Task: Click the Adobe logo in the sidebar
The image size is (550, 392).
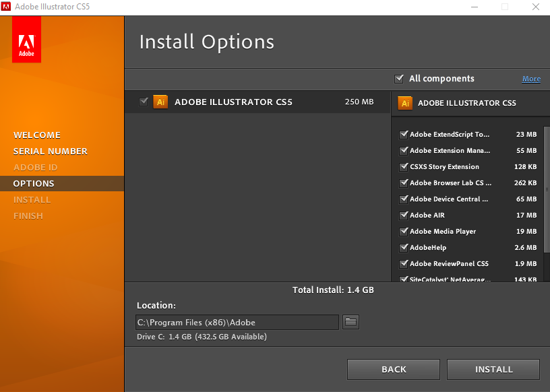Action: (x=27, y=39)
